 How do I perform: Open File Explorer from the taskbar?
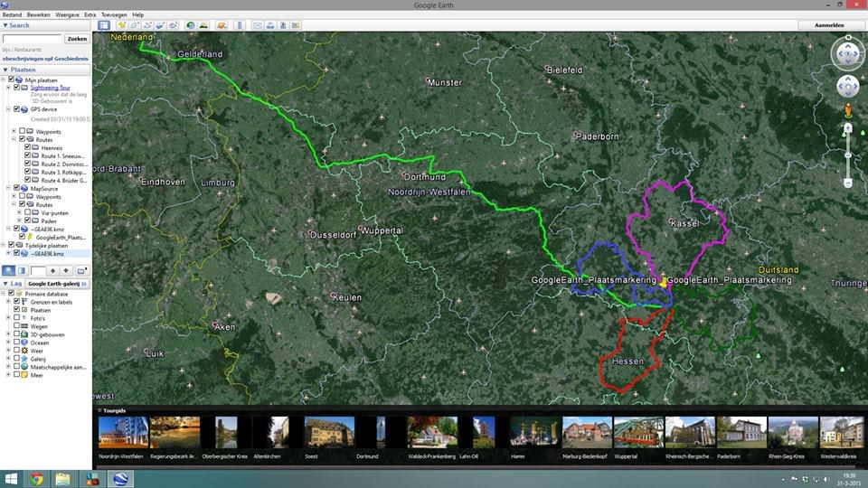click(62, 479)
